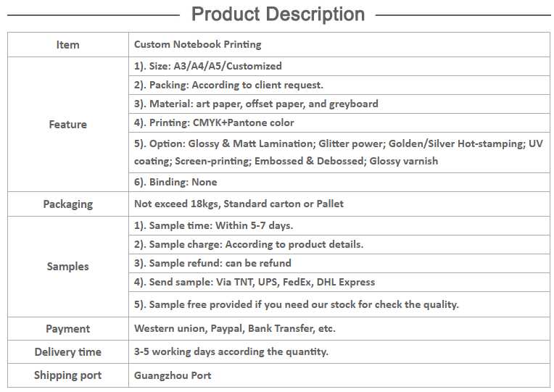Click the Guangzhou Port cell
Viewport: 554px width, 392px height.
click(x=173, y=375)
